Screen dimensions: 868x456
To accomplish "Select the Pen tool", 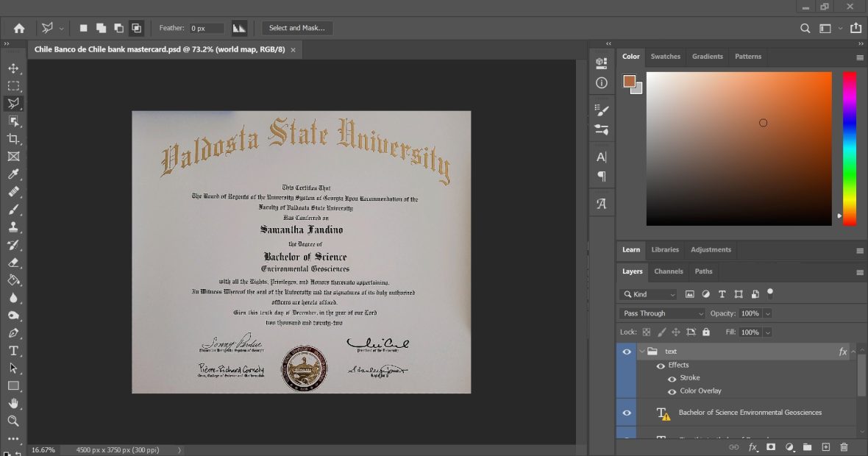I will tap(13, 333).
